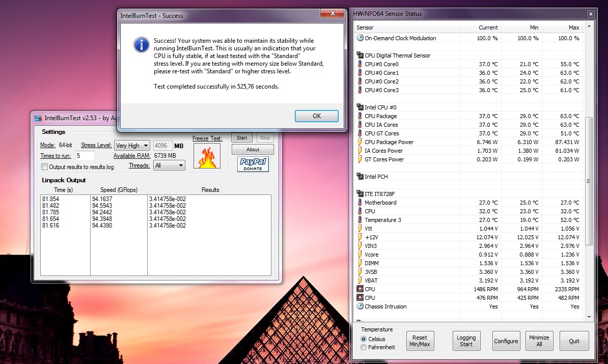Close the IntelBurnTest Success dialog

click(333, 14)
